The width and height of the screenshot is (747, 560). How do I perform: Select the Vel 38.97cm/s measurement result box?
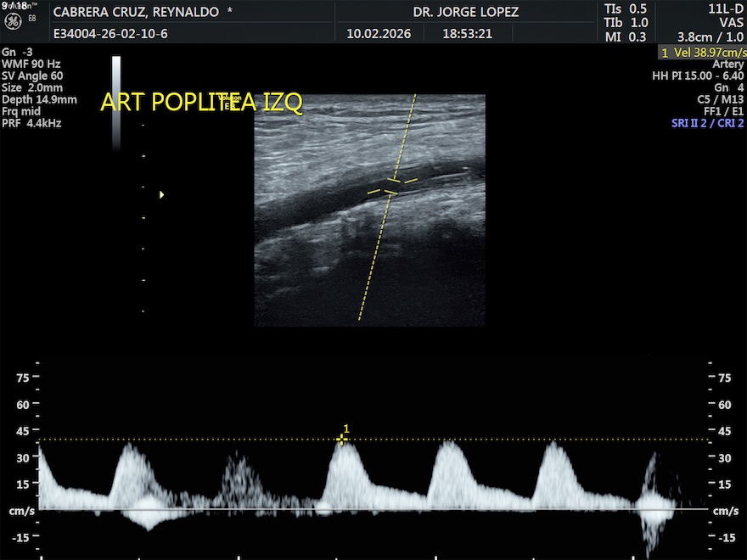(702, 52)
